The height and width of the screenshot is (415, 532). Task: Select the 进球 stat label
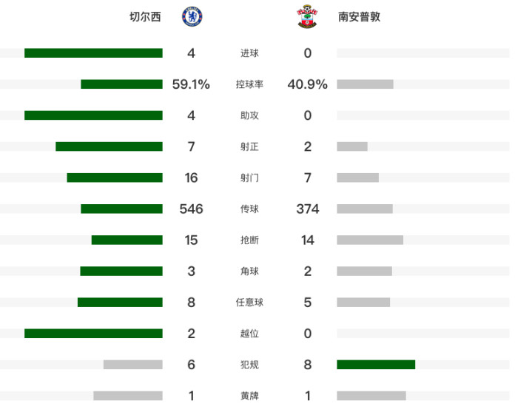[249, 53]
